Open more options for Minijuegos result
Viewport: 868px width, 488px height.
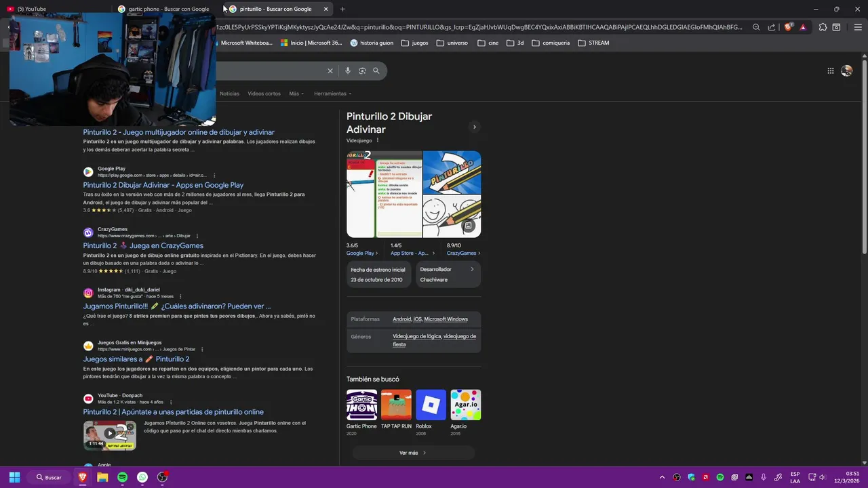pyautogui.click(x=202, y=349)
